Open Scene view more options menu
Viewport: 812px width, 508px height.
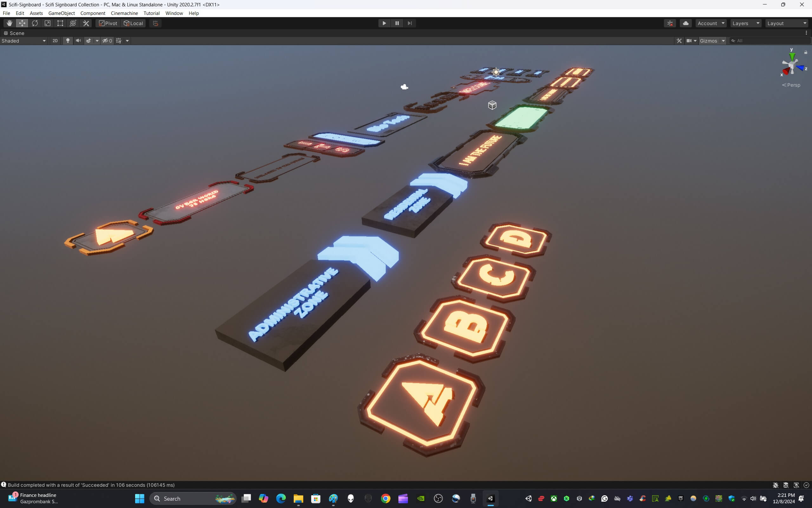(806, 33)
